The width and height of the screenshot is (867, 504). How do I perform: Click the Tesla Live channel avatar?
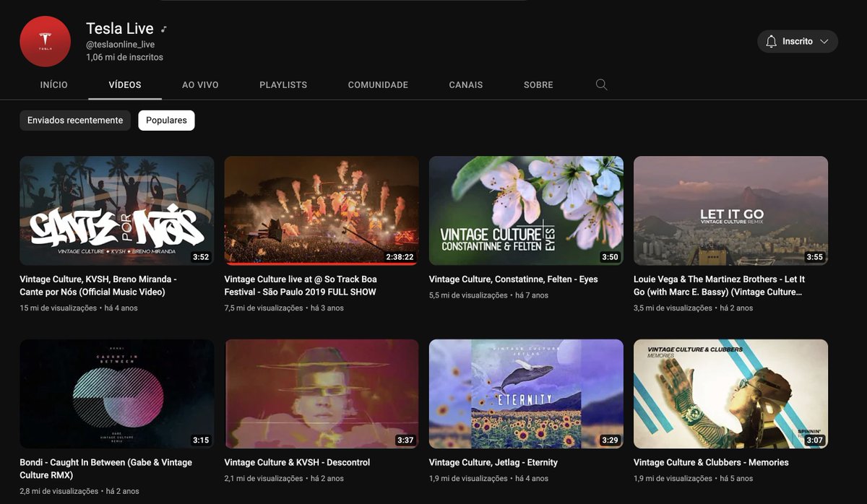[45, 41]
